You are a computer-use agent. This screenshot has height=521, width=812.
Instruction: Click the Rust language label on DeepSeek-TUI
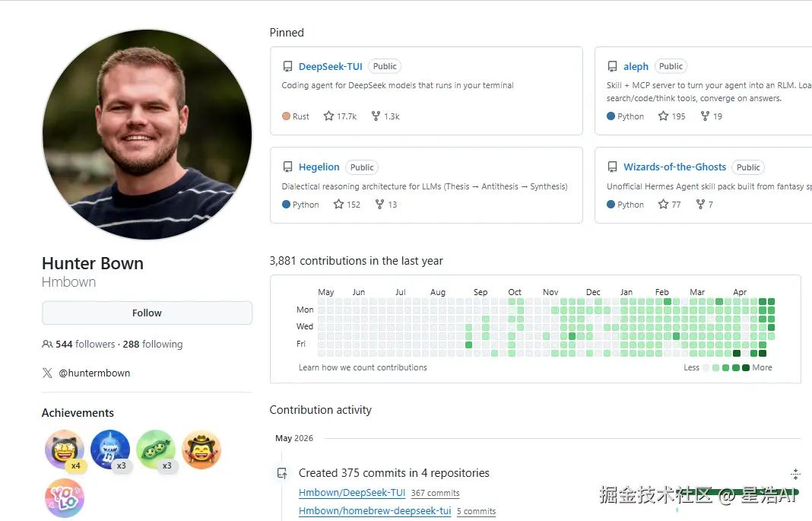pyautogui.click(x=296, y=116)
